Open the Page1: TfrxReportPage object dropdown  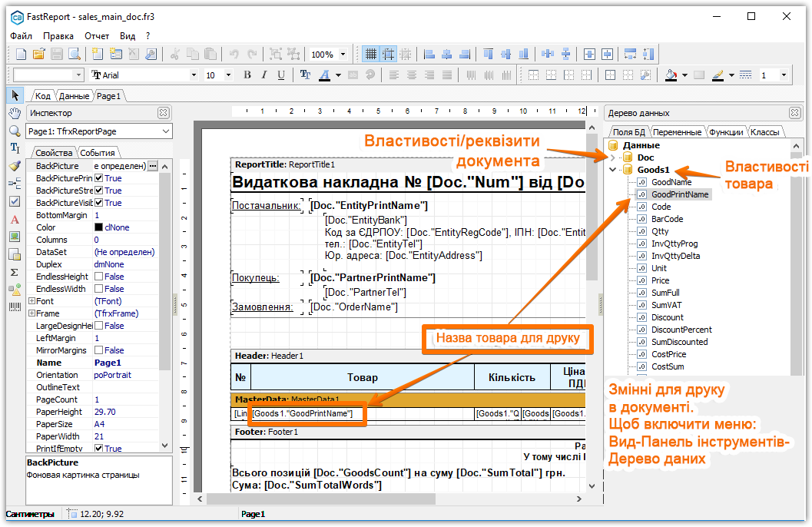coord(166,131)
